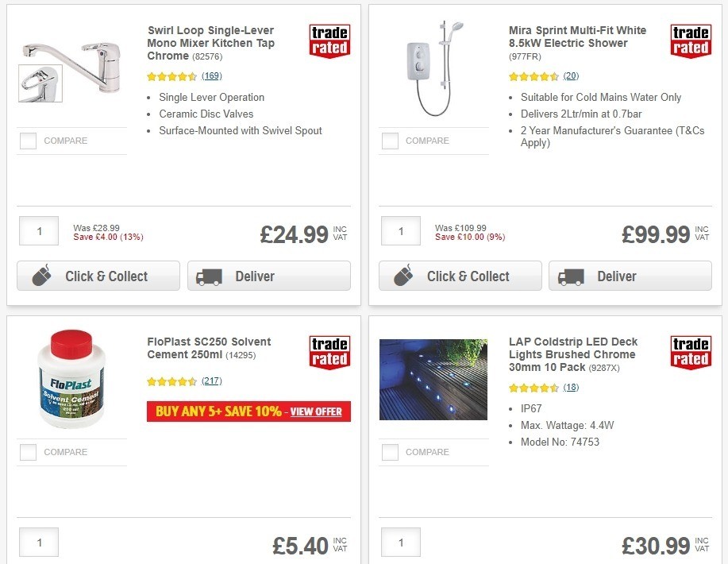Open the 169 reviews for the Swirl tap

(210, 76)
